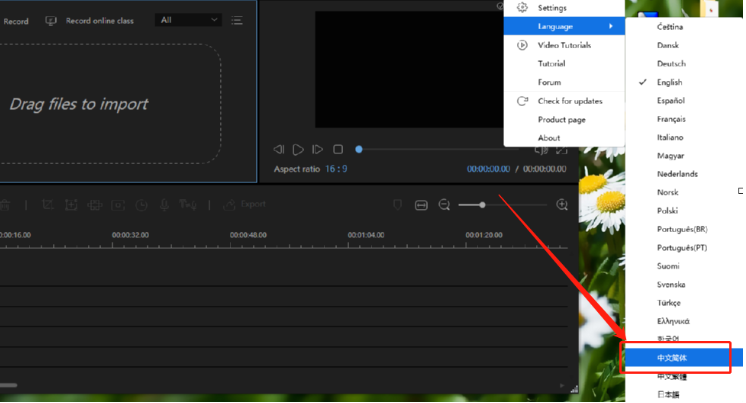
Task: Open Settings from the menu
Action: pyautogui.click(x=552, y=8)
